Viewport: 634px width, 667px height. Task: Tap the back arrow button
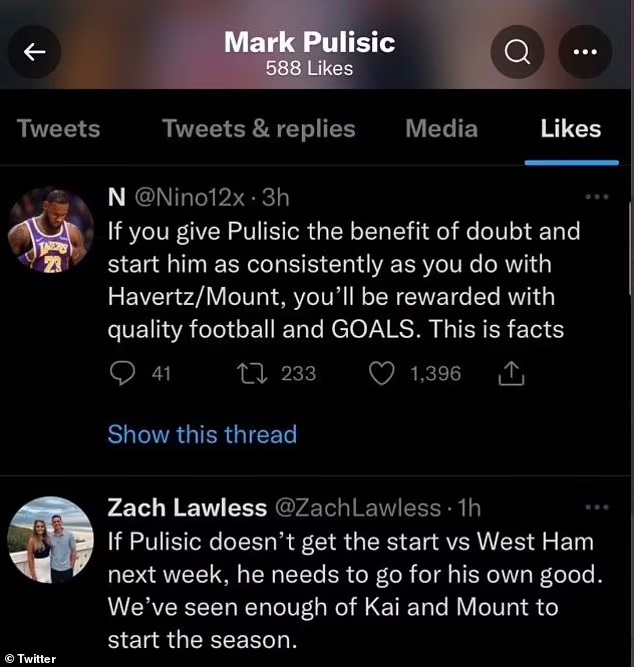point(35,53)
